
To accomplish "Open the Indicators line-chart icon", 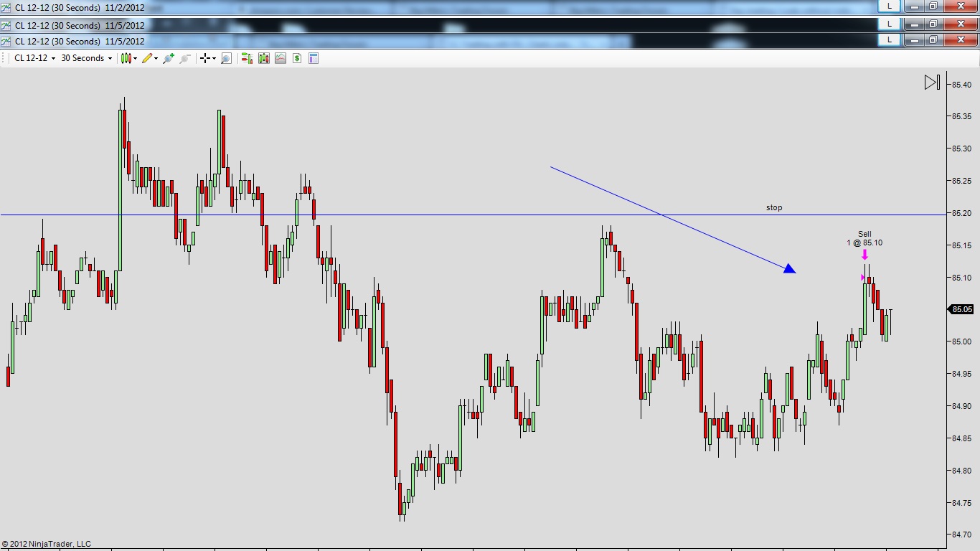I will point(280,58).
